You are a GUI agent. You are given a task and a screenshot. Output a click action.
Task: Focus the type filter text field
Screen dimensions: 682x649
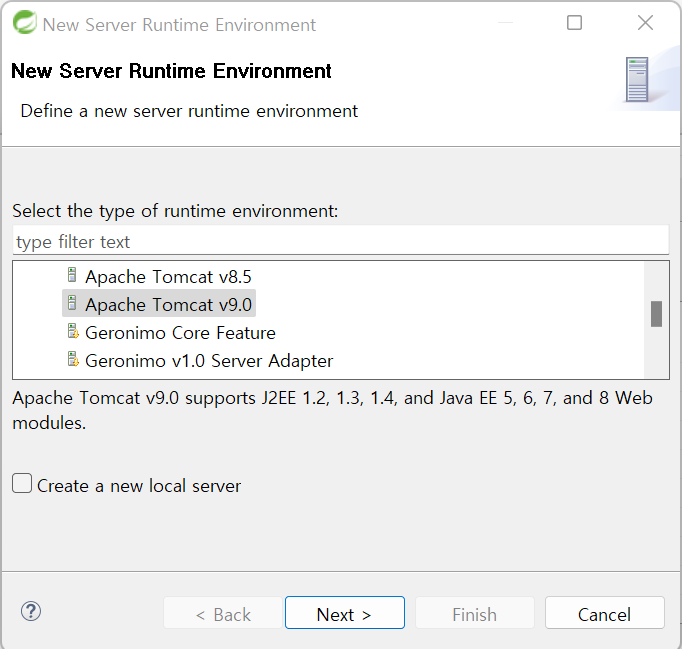coord(341,241)
